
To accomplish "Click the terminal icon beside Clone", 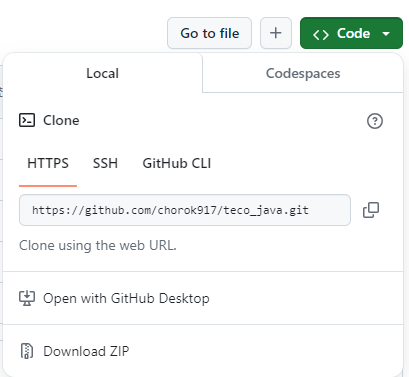I will [27, 120].
